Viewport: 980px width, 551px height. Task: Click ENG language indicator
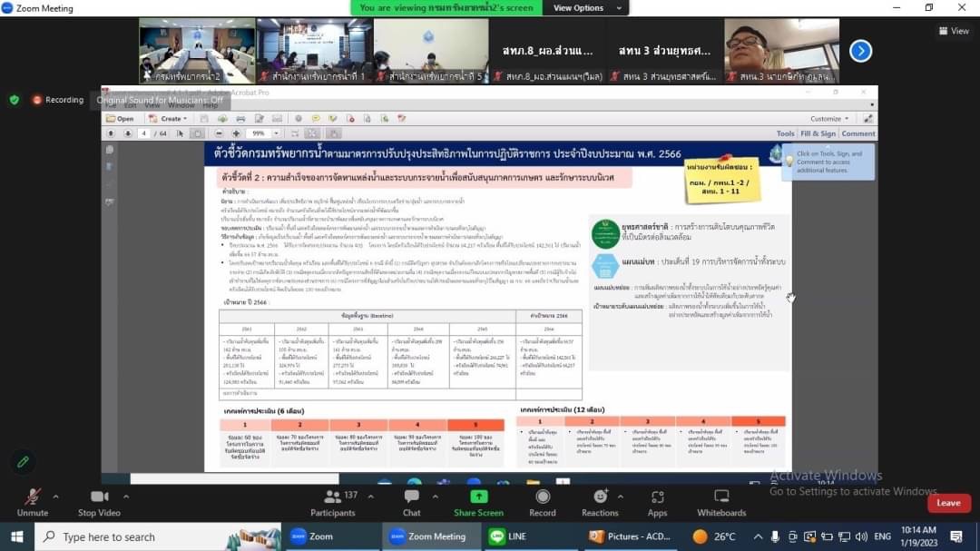[882, 536]
